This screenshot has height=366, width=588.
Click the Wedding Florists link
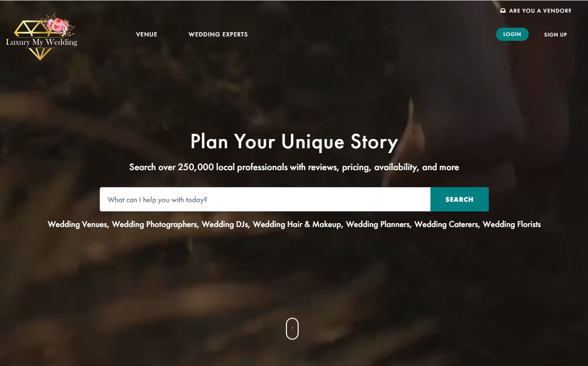(x=512, y=225)
